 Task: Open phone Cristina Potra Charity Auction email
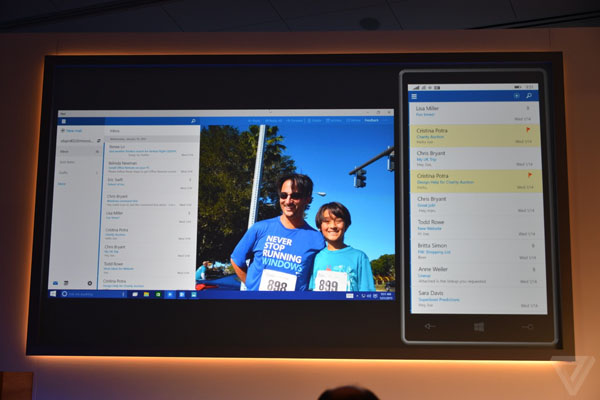click(x=475, y=136)
